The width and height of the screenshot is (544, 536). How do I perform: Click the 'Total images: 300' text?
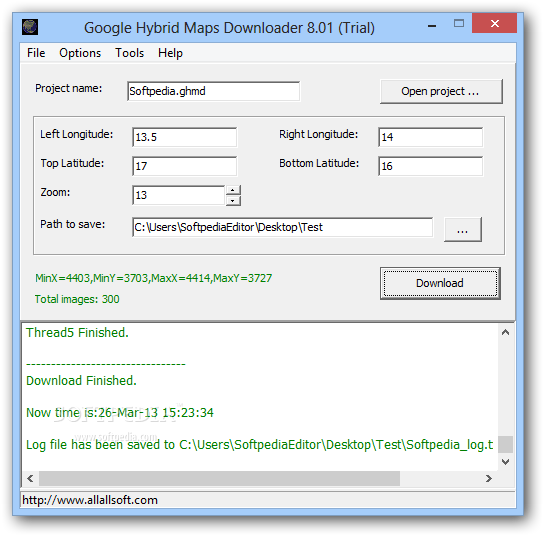point(77,299)
